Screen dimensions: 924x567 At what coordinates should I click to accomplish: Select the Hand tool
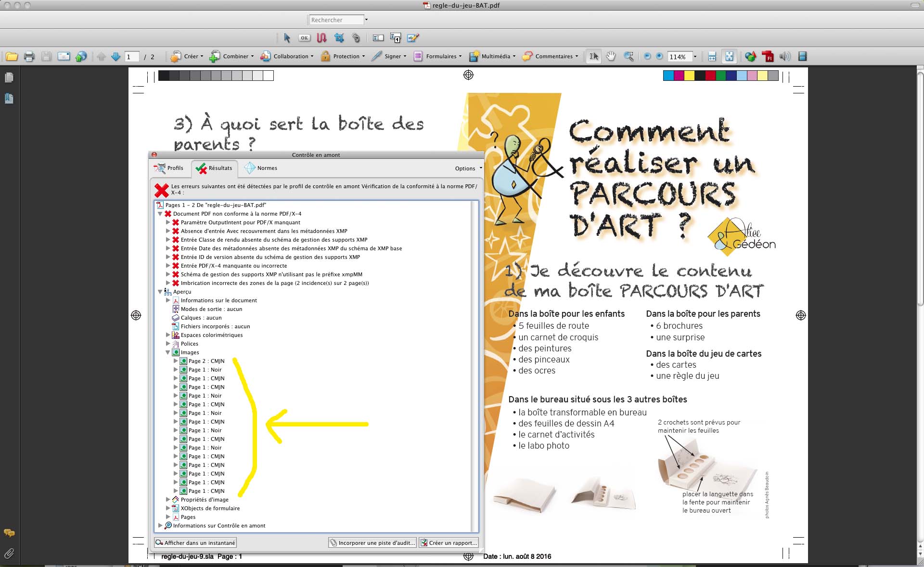611,56
